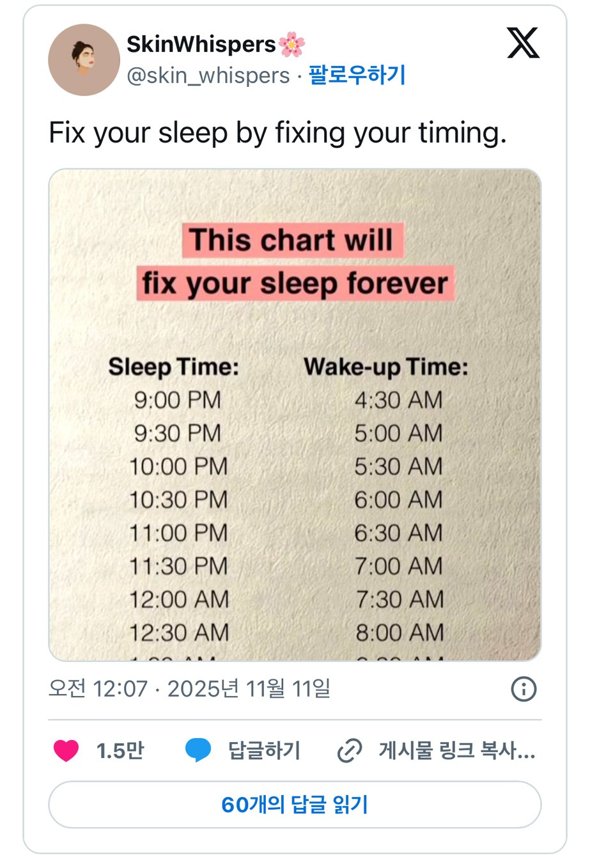Viewport: 590px width, 868px height.
Task: Click the X logo icon
Action: coord(523,43)
